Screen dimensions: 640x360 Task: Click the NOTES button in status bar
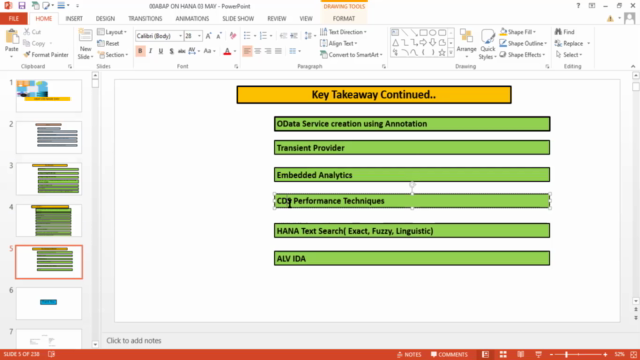[409, 354]
